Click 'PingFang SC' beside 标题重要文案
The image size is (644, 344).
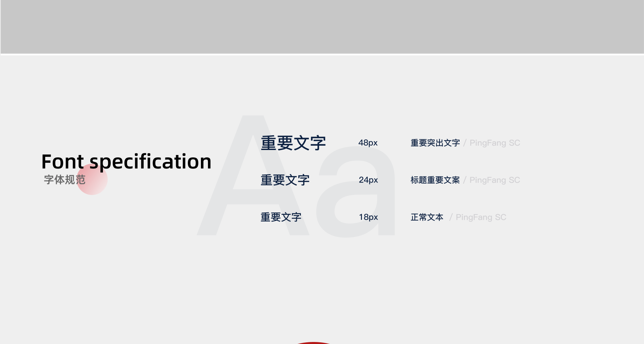pos(495,181)
